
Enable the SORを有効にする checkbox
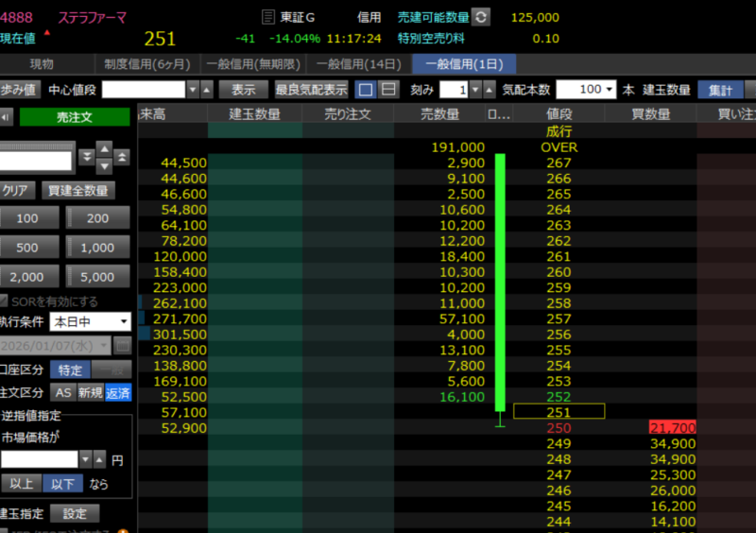(x=6, y=301)
